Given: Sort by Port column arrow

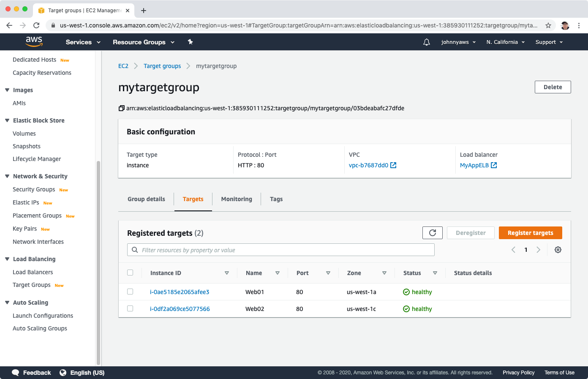Looking at the screenshot, I should [328, 273].
